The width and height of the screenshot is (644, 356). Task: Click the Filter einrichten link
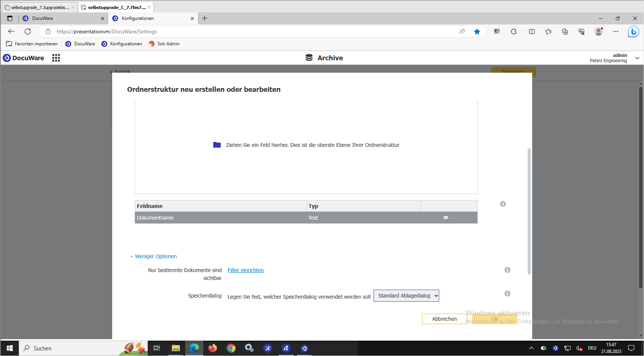[x=245, y=270]
